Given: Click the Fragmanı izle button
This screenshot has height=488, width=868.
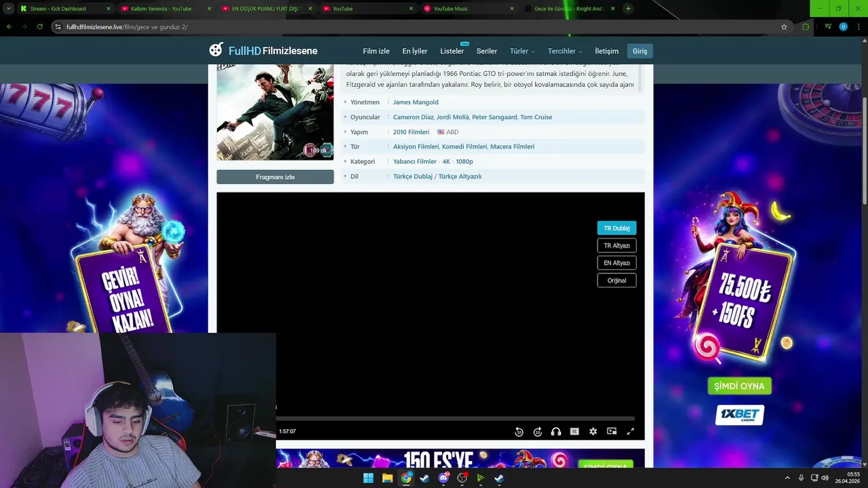Looking at the screenshot, I should 275,177.
